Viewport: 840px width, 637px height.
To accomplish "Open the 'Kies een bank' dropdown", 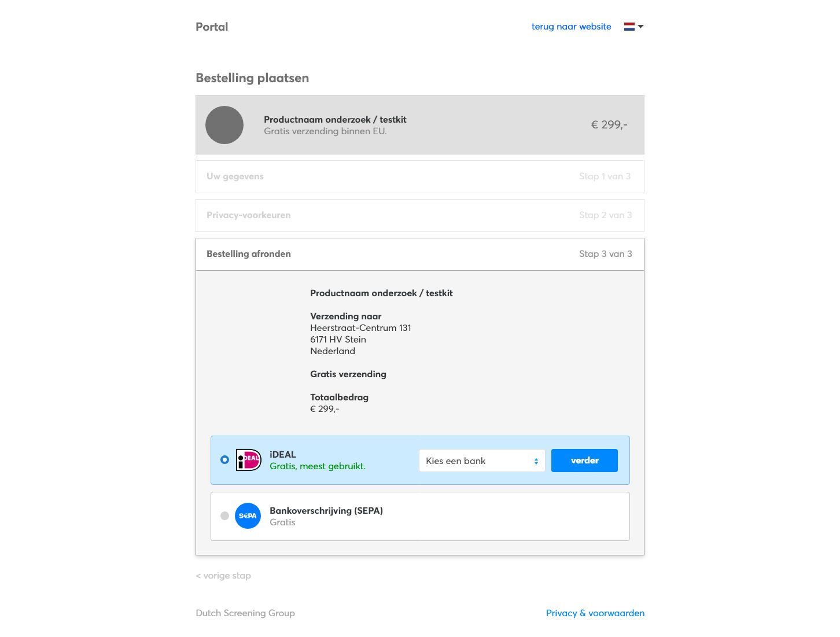I will 482,461.
